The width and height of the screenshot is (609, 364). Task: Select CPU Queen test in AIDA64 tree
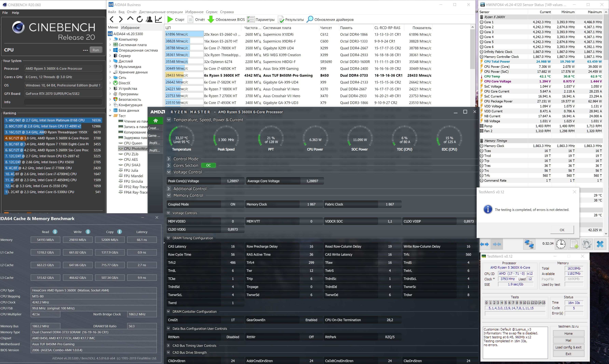pyautogui.click(x=133, y=143)
